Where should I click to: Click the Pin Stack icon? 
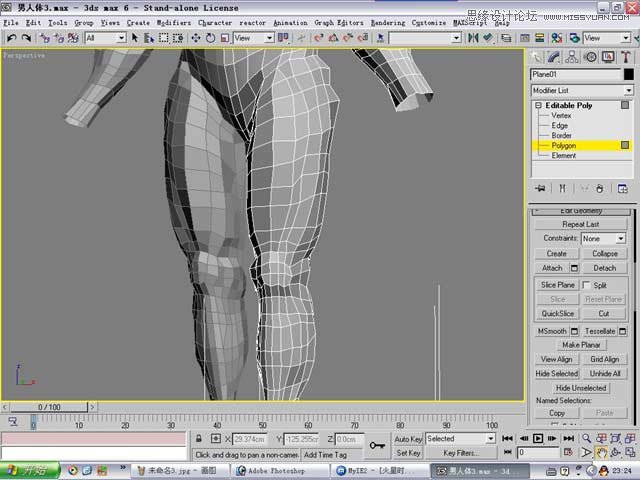tap(540, 188)
